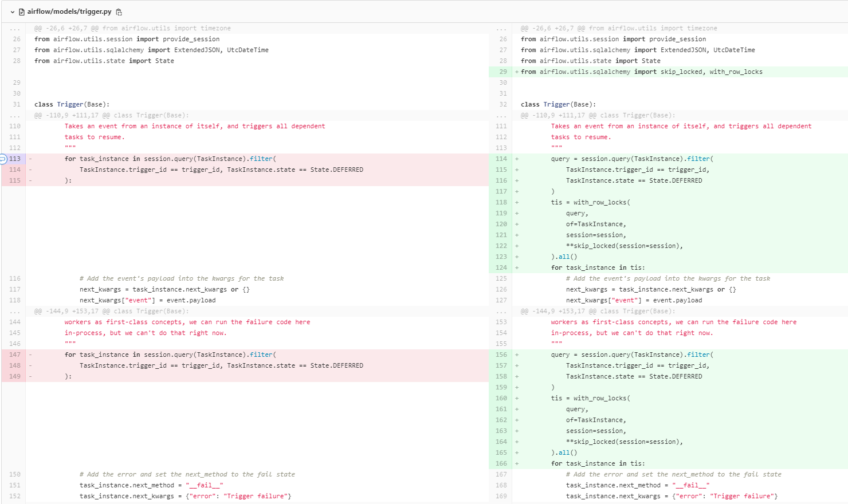This screenshot has height=504, width=848.
Task: Click expand context icon above line 110 hunk
Action: pos(14,115)
